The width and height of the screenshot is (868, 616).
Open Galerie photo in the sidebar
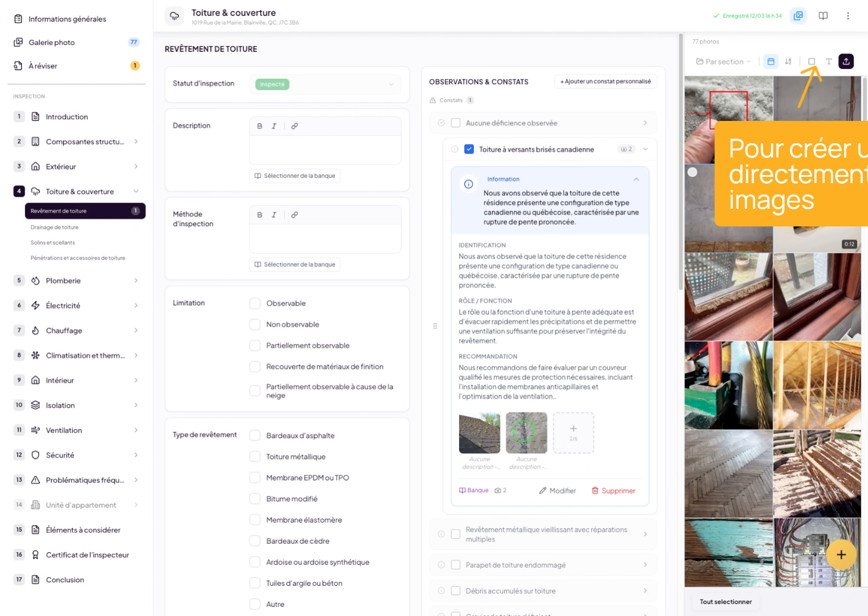click(52, 42)
